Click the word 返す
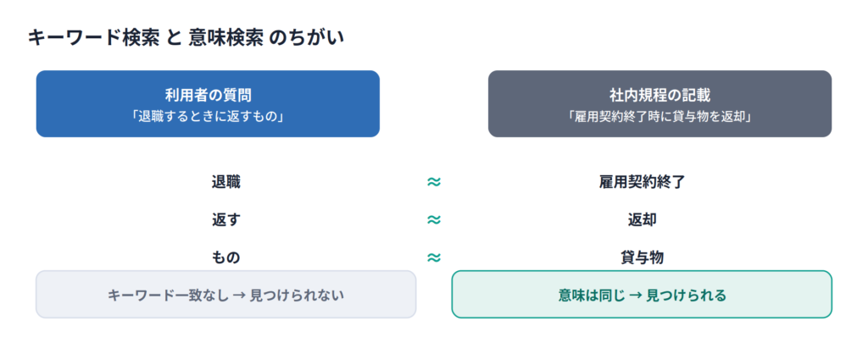This screenshot has width=868, height=343. [225, 219]
